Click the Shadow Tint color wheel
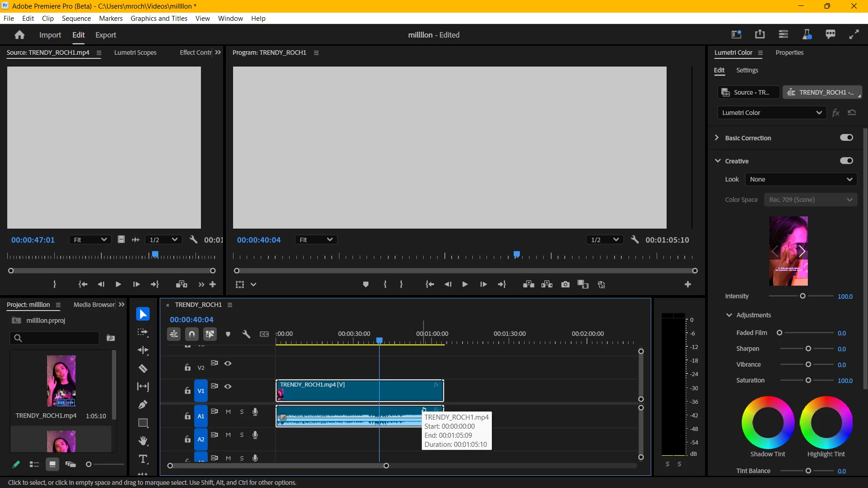The image size is (868, 488). pos(768,422)
